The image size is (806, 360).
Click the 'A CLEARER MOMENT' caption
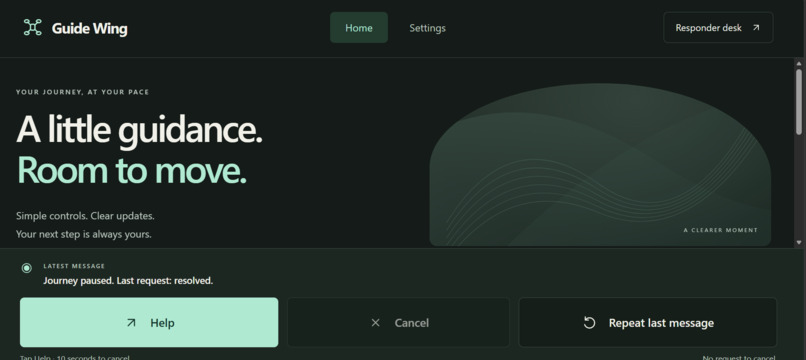click(x=721, y=230)
